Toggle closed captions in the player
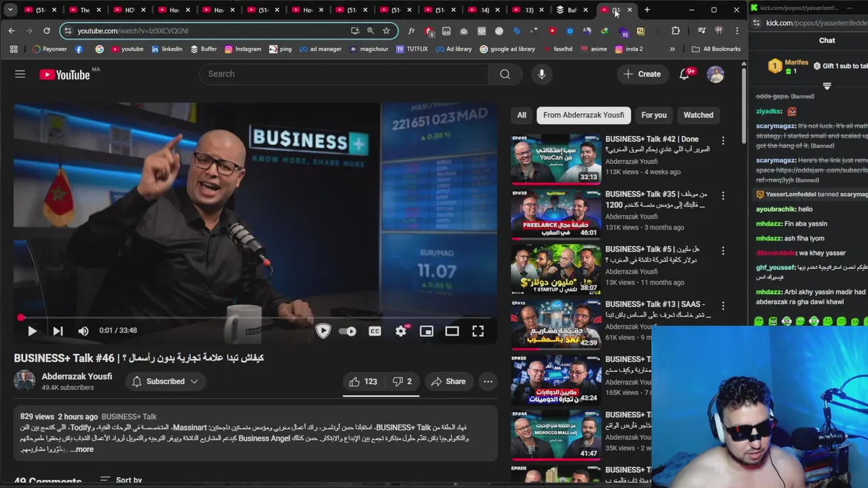Viewport: 868px width, 488px height. [x=375, y=331]
